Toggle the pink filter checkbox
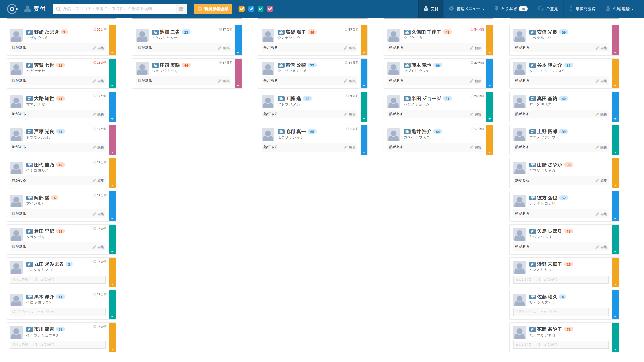Screen dimensions: 644x362 270,9
